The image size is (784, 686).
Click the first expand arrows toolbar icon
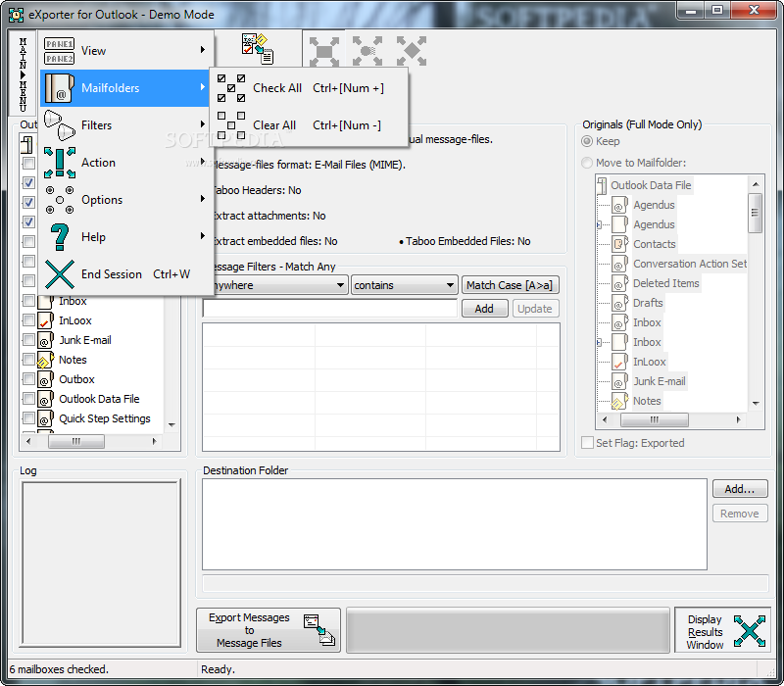coord(324,51)
